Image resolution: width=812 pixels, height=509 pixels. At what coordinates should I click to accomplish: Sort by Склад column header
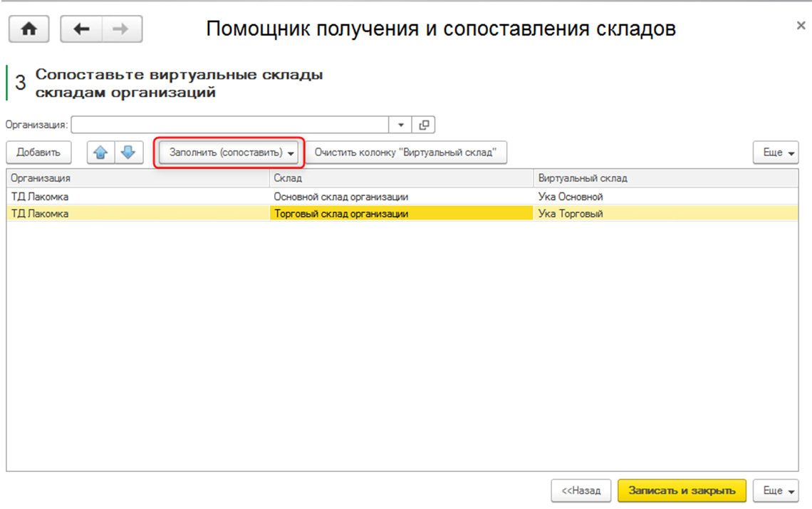(400, 178)
